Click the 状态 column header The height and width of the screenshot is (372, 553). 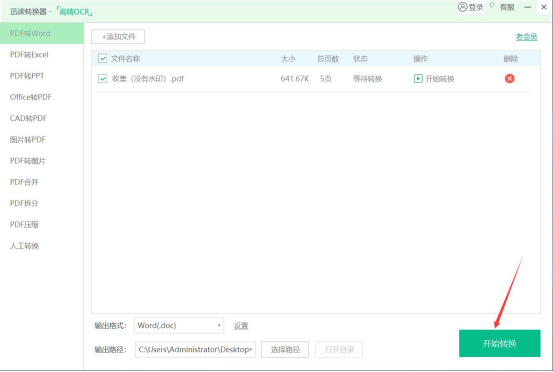[x=360, y=59]
